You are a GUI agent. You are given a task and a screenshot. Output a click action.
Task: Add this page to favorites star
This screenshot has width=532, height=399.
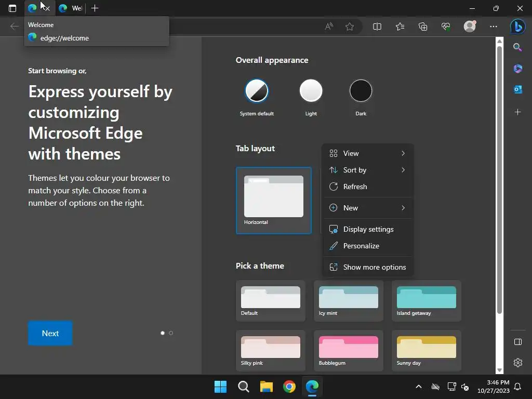click(350, 26)
